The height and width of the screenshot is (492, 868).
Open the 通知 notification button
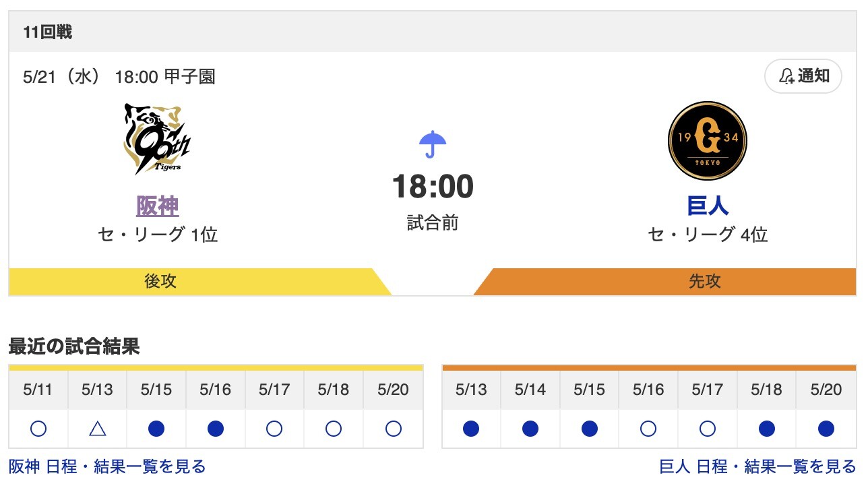(803, 76)
